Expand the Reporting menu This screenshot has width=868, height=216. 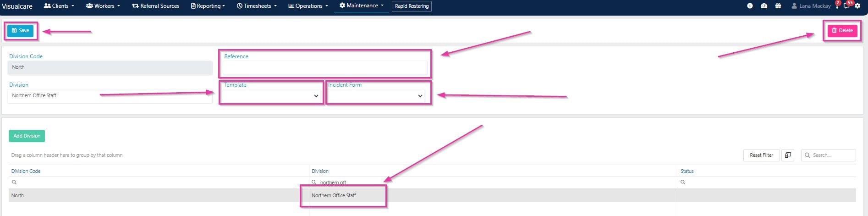point(208,6)
